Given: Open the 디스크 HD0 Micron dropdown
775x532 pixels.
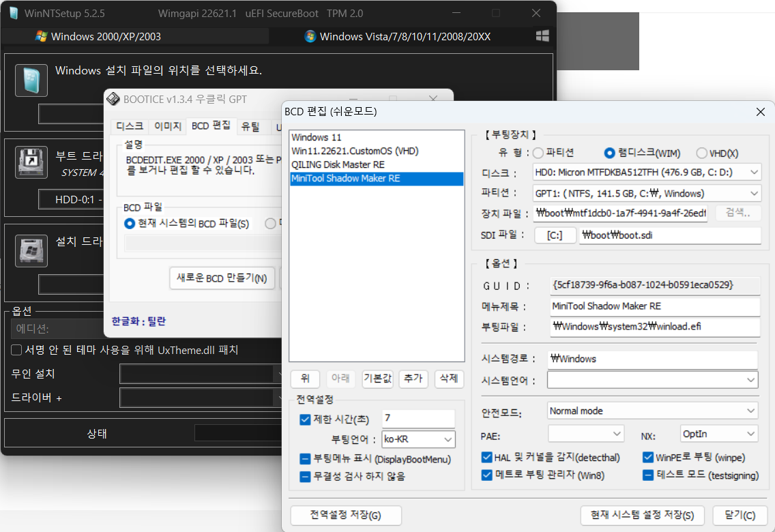Looking at the screenshot, I should 647,173.
